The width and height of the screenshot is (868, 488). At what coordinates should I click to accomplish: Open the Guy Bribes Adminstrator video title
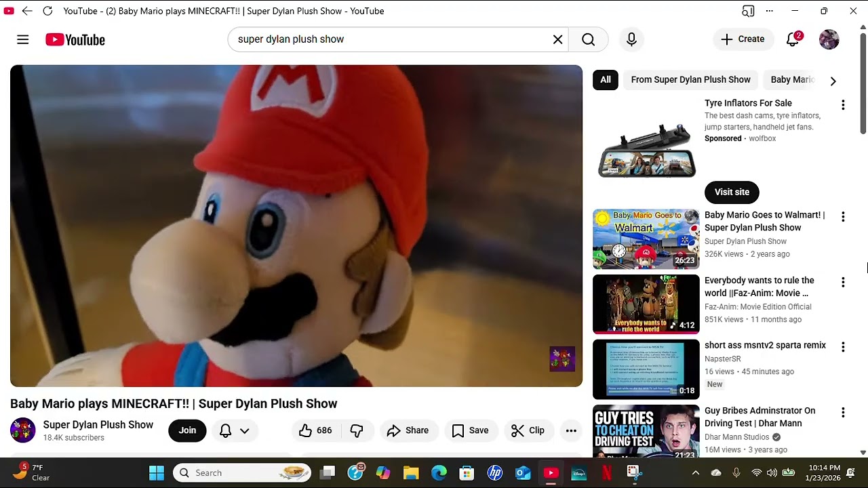759,417
